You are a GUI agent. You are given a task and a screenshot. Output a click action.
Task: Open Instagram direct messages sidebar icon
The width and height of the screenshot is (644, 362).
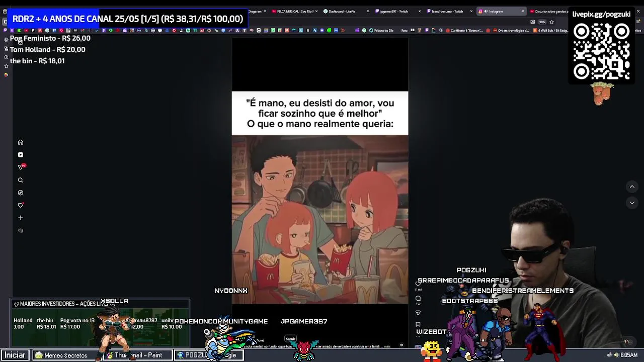point(21,167)
